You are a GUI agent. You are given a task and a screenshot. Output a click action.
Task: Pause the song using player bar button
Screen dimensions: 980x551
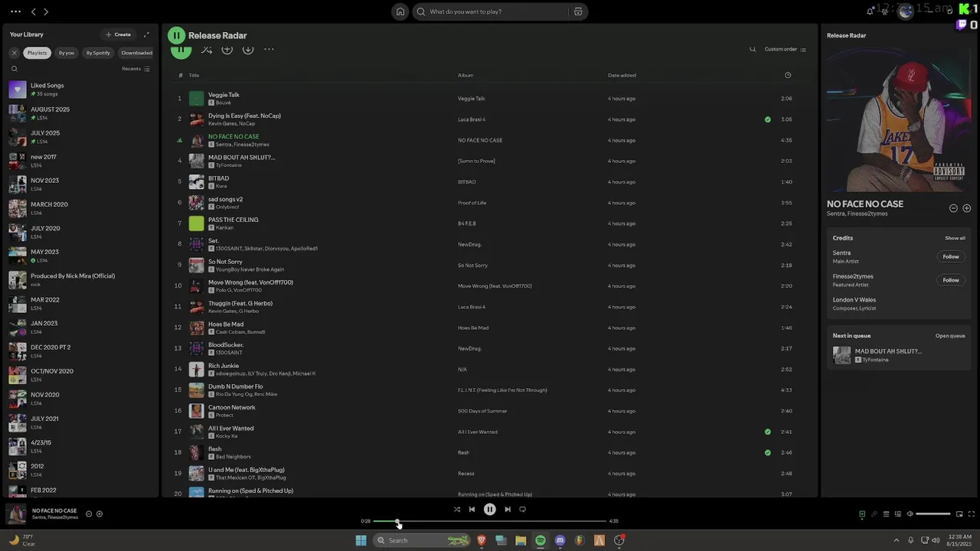click(x=490, y=509)
